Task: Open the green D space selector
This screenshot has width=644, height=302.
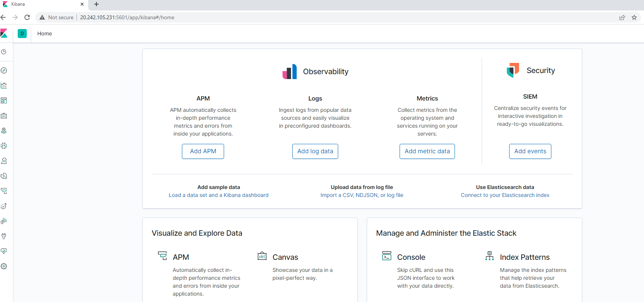Action: 22,34
